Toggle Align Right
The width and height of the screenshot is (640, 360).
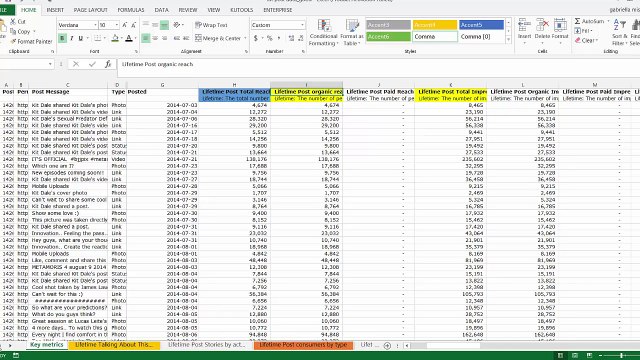click(x=164, y=38)
